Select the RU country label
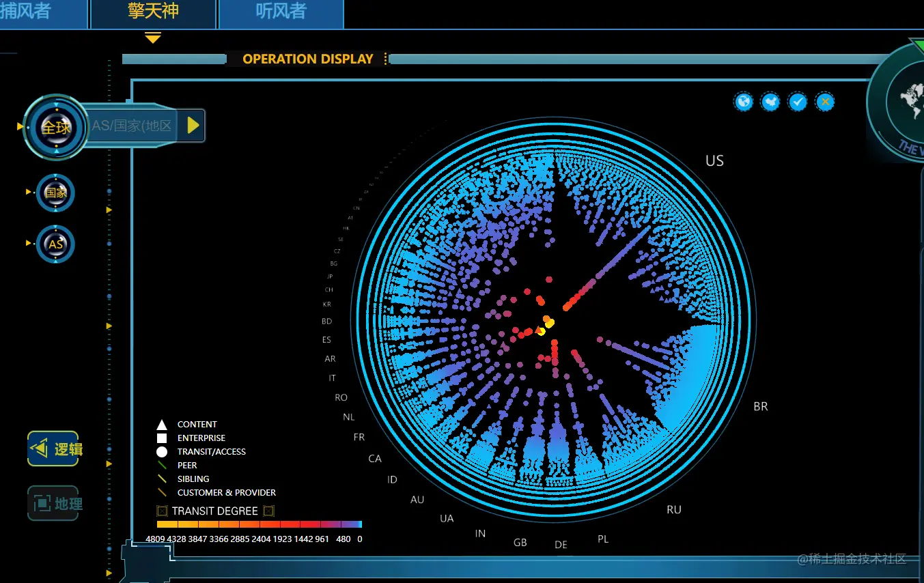Viewport: 924px width, 583px height. click(674, 510)
